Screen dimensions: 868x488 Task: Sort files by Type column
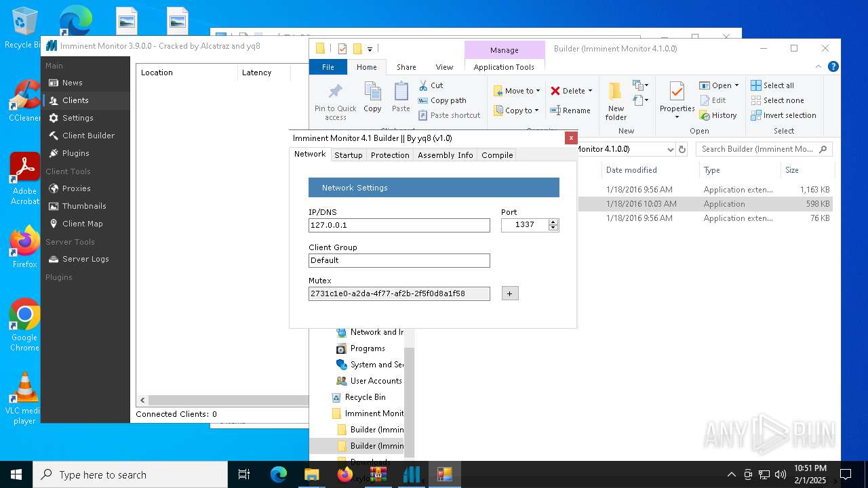point(711,170)
